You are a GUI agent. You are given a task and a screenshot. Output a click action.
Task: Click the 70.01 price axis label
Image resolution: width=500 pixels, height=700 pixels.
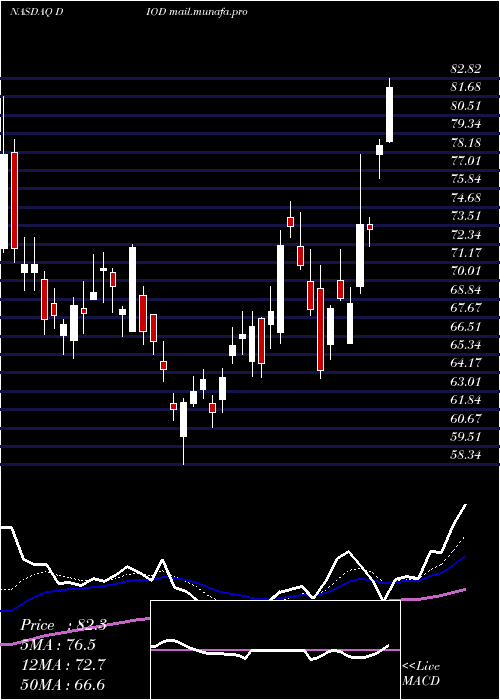pyautogui.click(x=466, y=271)
